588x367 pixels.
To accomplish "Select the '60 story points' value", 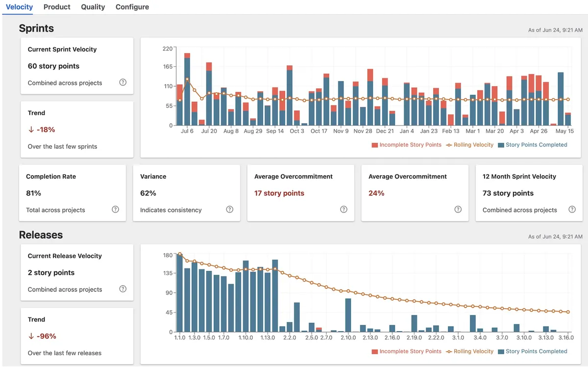I will (53, 66).
